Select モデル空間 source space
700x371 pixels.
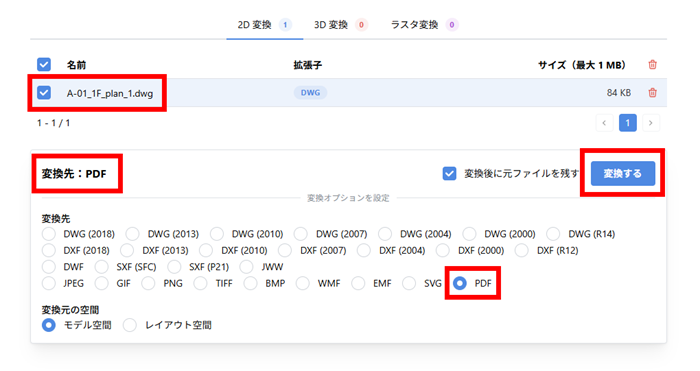pyautogui.click(x=49, y=325)
